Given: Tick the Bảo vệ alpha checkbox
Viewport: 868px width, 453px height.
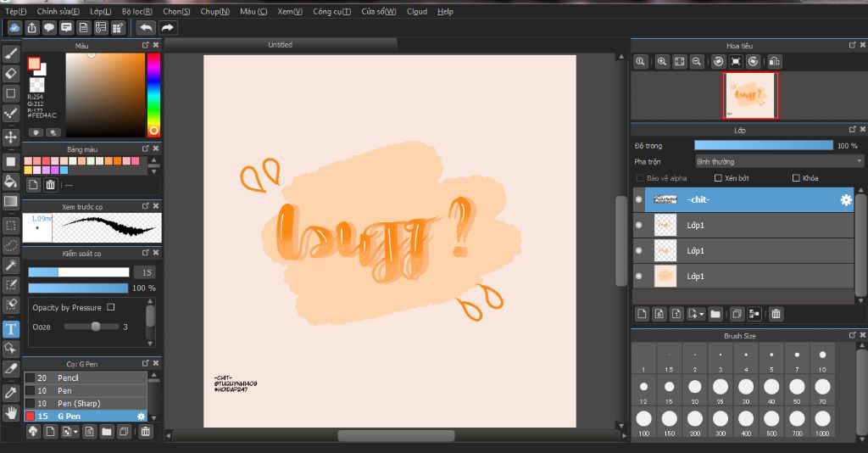Looking at the screenshot, I should 640,178.
